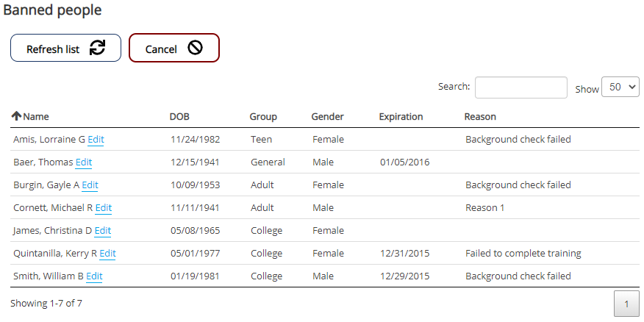Click the refresh arrows icon
The height and width of the screenshot is (322, 644).
(97, 48)
